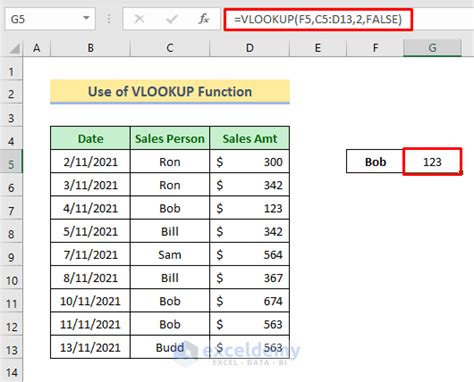
Task: Click the Enter checkmark icon in formula bar
Action: [171, 19]
